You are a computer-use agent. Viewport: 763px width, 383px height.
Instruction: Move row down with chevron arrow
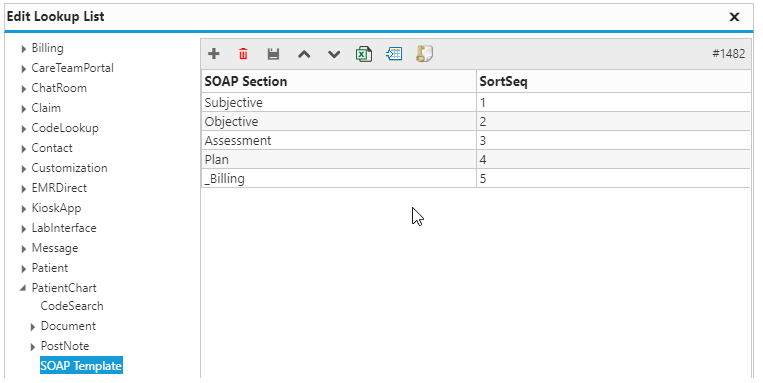[334, 54]
